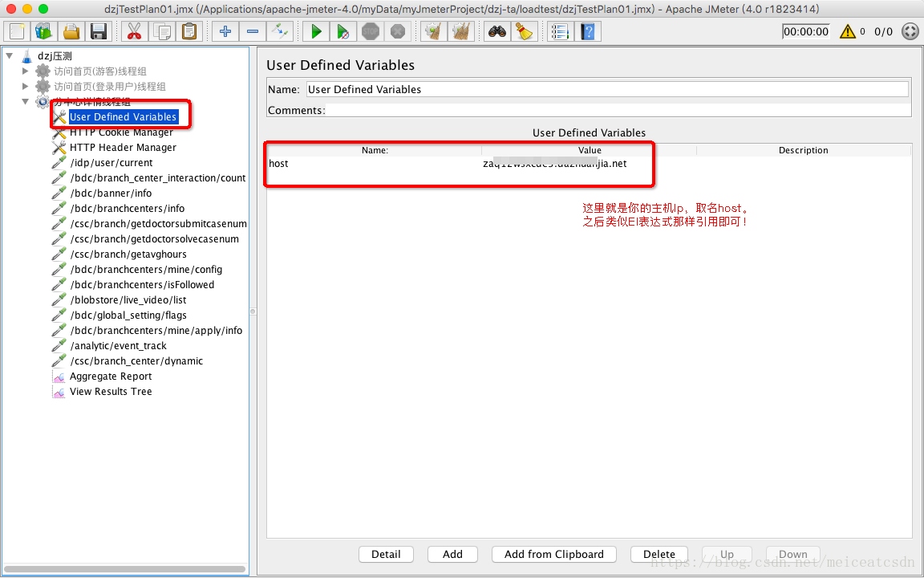The width and height of the screenshot is (924, 578).
Task: Click the host value cell
Action: tap(588, 164)
